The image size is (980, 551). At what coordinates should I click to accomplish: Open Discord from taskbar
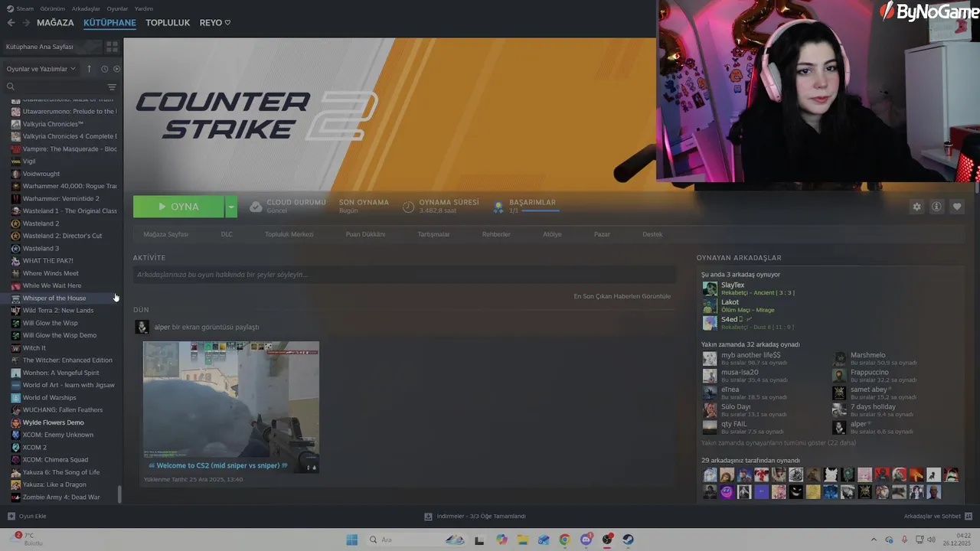(x=586, y=540)
